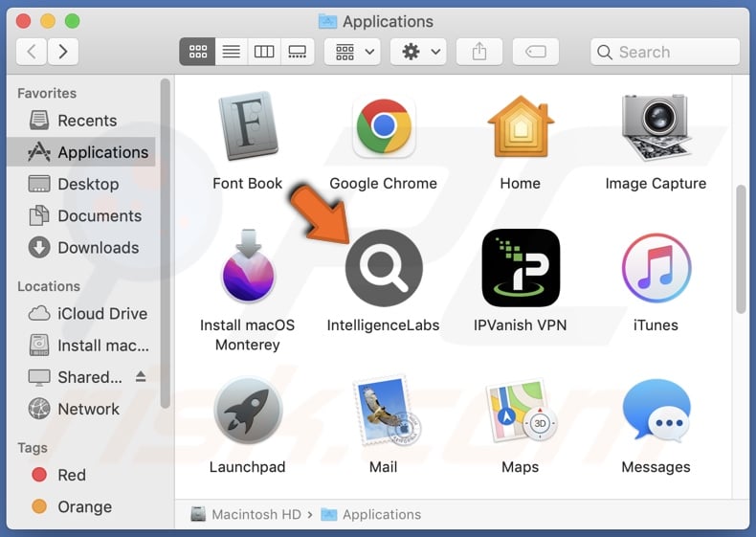Click Macintosh HD in the path bar
756x537 pixels.
point(246,514)
